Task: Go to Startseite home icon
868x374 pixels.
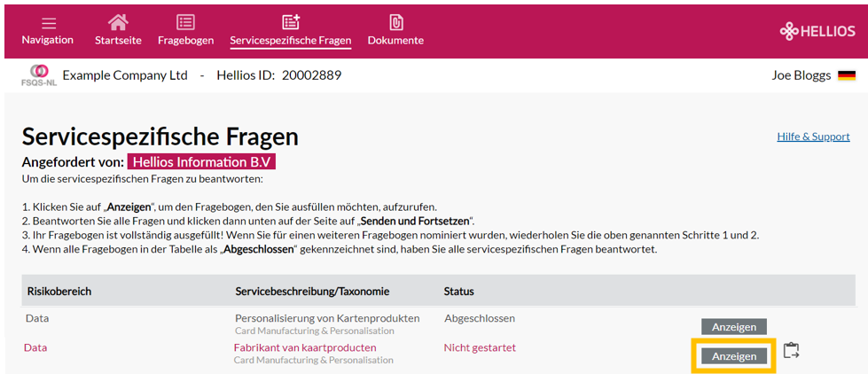Action: 118,22
